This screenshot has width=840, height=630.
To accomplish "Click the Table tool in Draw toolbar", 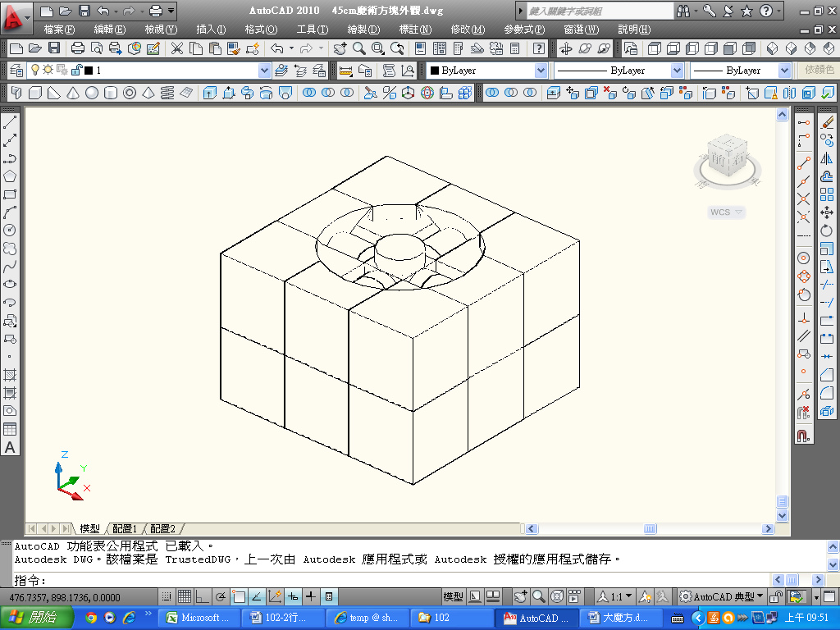I will click(x=10, y=429).
